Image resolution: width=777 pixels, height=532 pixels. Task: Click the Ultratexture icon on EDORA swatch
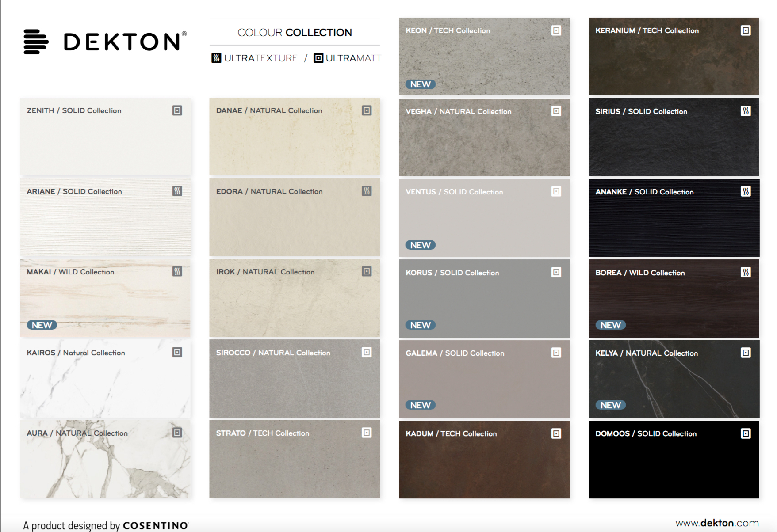[367, 191]
